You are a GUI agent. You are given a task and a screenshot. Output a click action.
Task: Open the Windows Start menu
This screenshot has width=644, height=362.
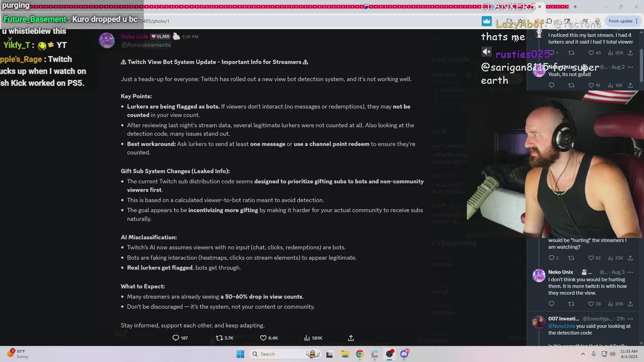[240, 354]
